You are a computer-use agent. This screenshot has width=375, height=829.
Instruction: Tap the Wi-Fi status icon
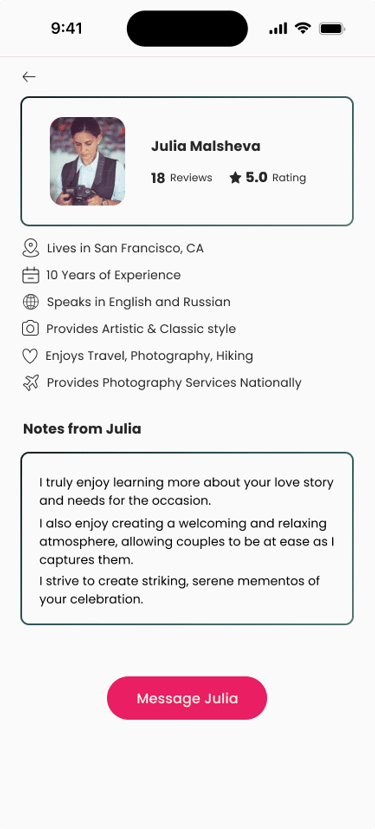303,28
